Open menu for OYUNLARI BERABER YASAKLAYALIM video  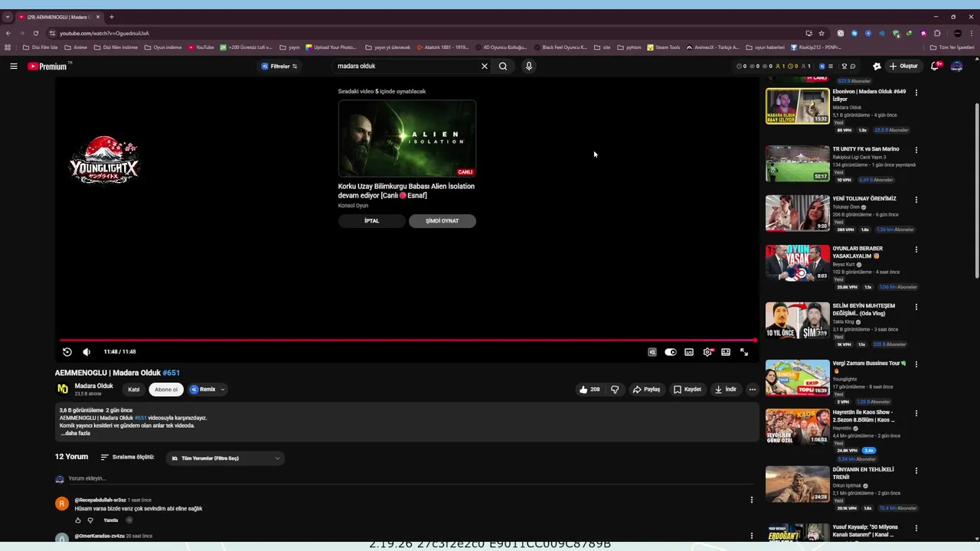(916, 249)
